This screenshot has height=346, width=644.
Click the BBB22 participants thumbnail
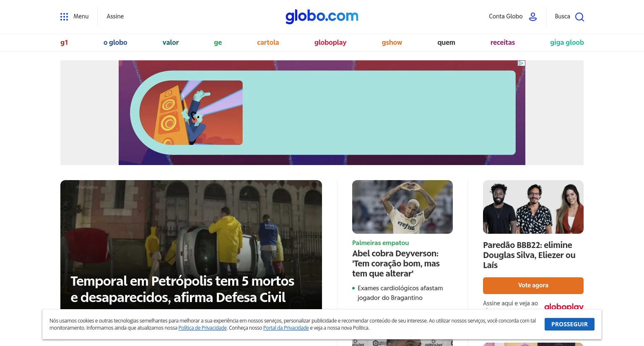click(x=533, y=207)
